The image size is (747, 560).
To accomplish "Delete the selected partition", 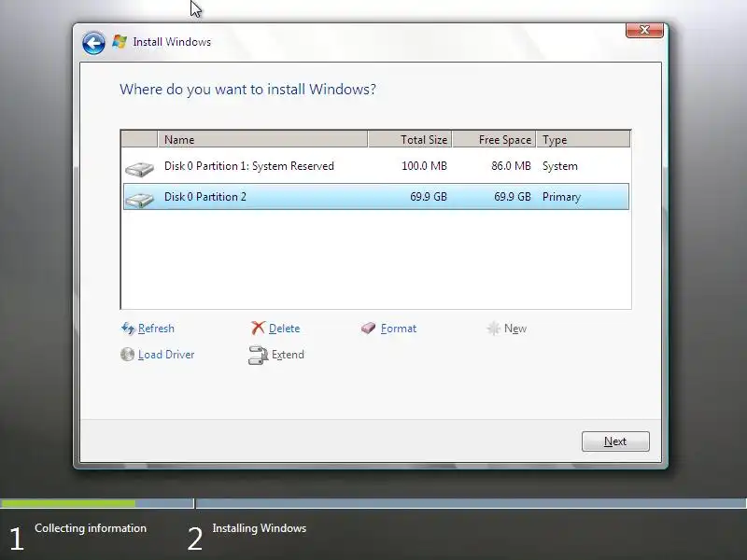I will point(285,329).
